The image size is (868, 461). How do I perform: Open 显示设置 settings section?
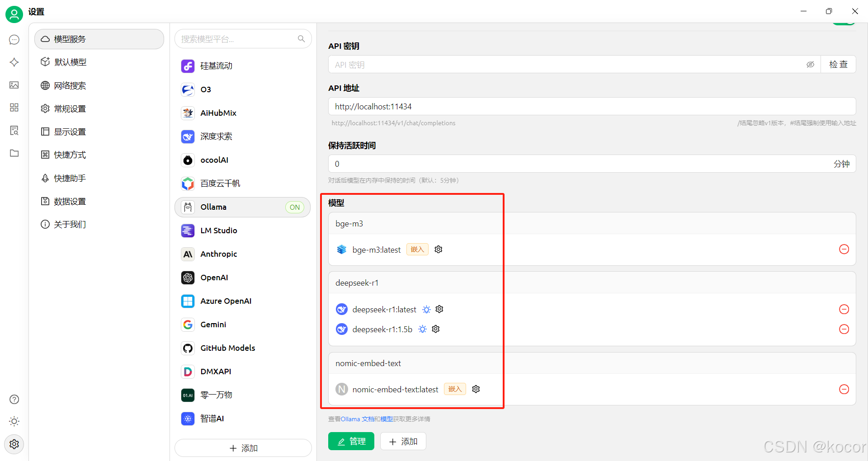tap(99, 132)
